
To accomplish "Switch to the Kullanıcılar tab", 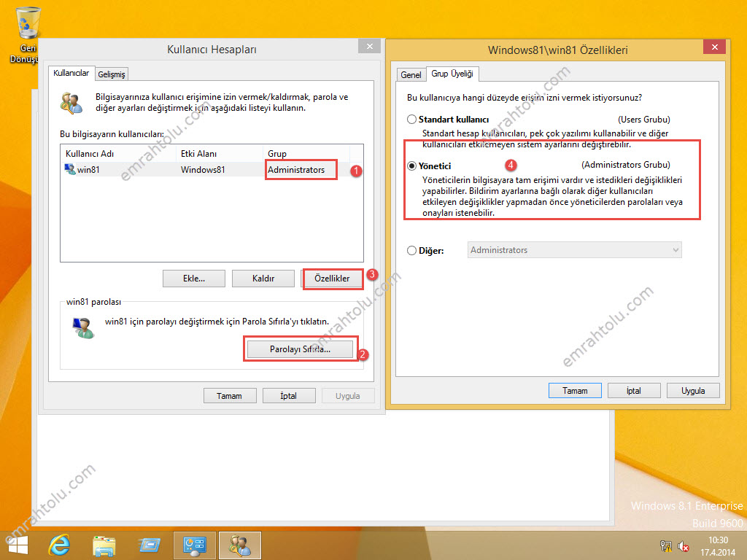I will (71, 73).
